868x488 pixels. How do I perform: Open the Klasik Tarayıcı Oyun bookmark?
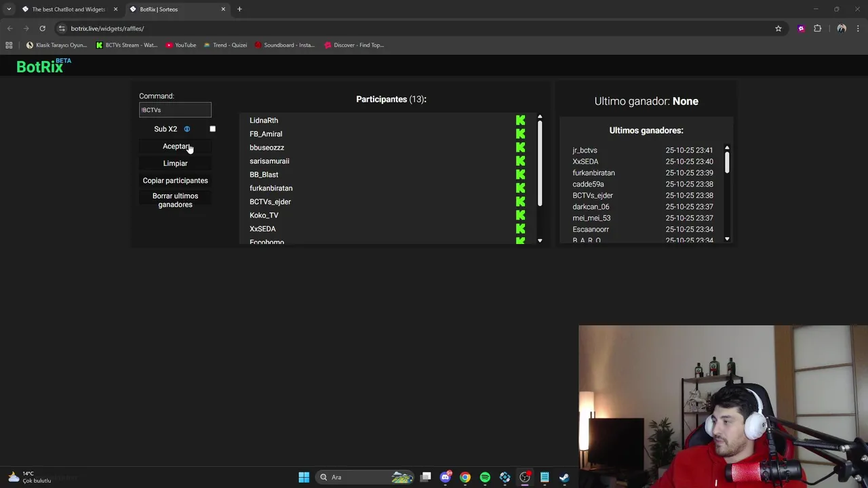[x=56, y=45]
